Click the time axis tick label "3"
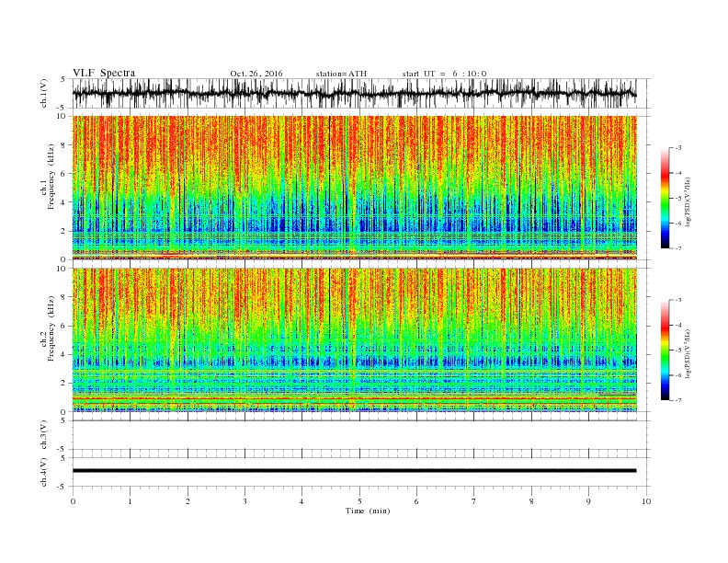Image resolution: width=728 pixels, height=563 pixels. click(x=245, y=501)
